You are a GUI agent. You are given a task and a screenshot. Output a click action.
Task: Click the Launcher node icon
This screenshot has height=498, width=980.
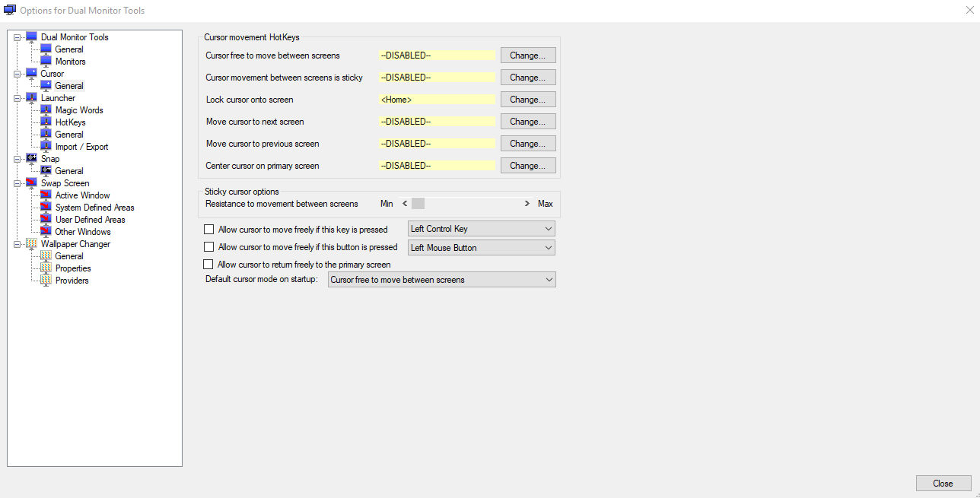click(x=31, y=98)
